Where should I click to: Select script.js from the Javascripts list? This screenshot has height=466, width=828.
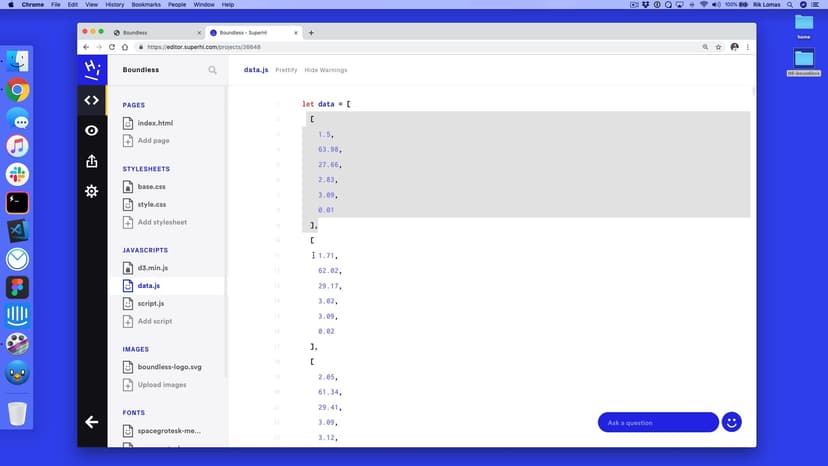151,303
